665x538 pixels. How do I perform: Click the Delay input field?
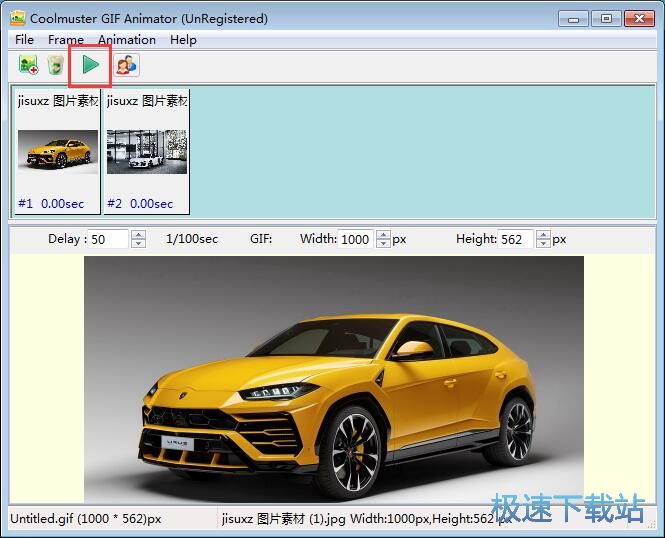pos(109,239)
